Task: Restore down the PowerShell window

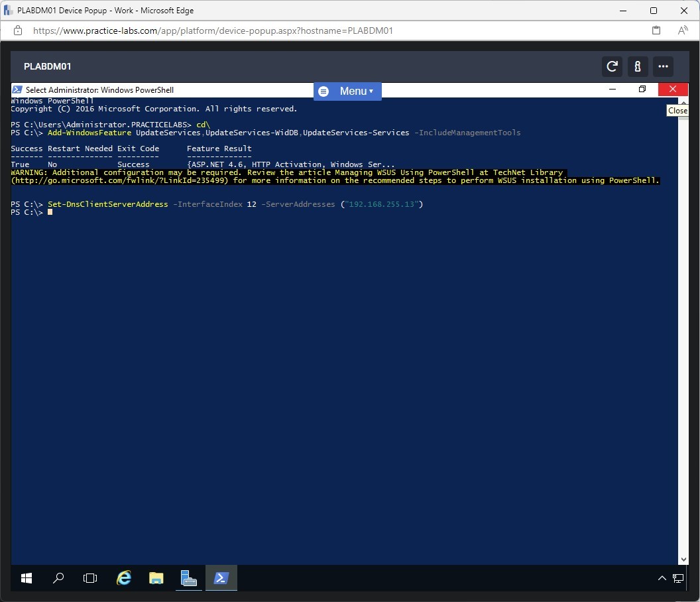Action: [x=642, y=90]
